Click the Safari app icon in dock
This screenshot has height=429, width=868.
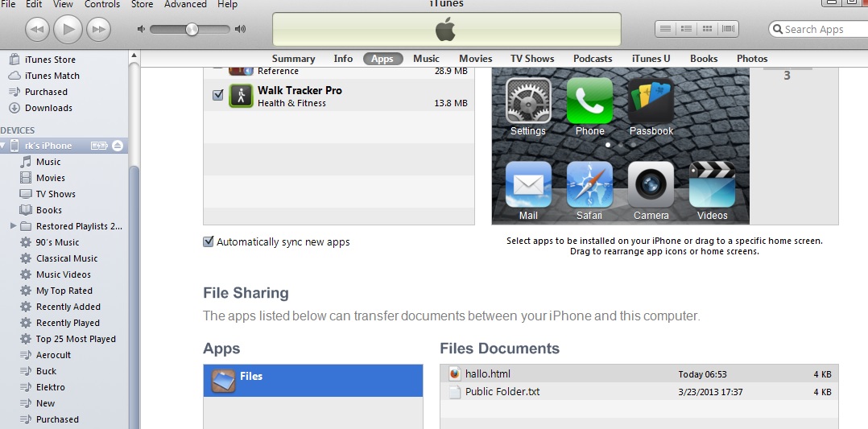pyautogui.click(x=589, y=184)
